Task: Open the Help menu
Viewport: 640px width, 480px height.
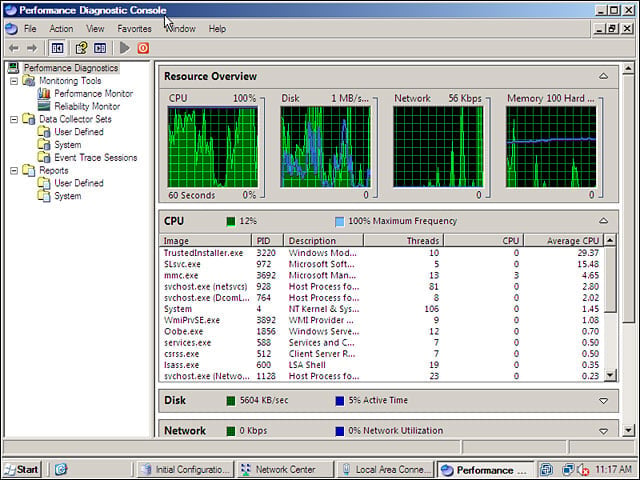Action: [217, 29]
